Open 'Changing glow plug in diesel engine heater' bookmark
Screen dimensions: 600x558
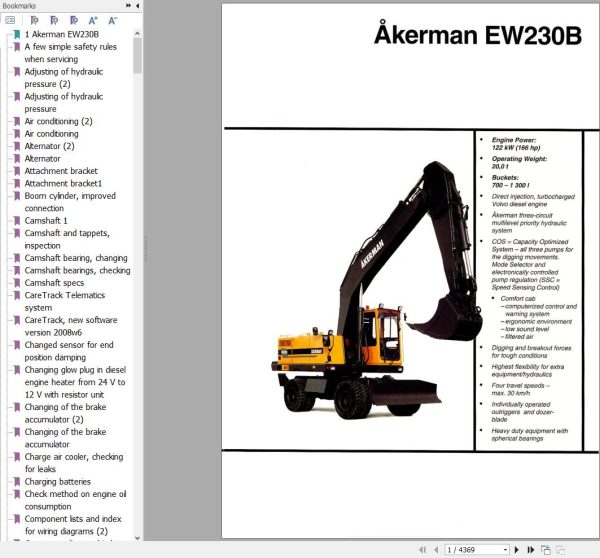(75, 382)
